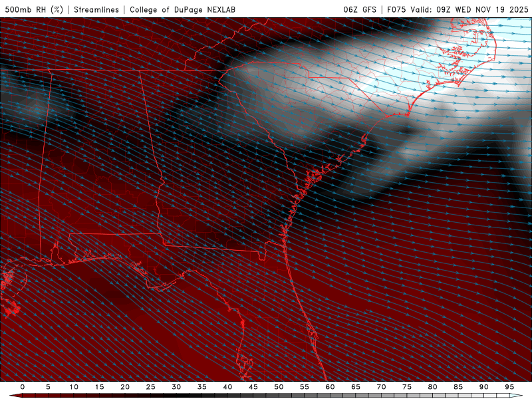Click the "0" tick label on color bar

point(23,387)
